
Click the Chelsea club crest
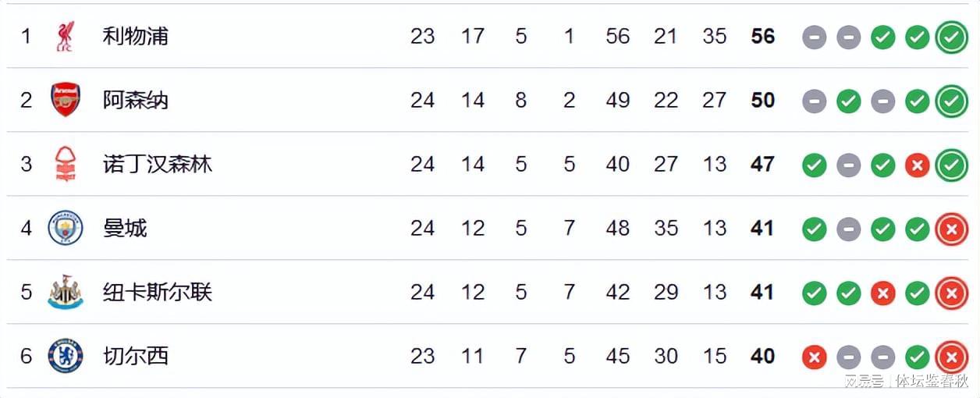click(66, 356)
